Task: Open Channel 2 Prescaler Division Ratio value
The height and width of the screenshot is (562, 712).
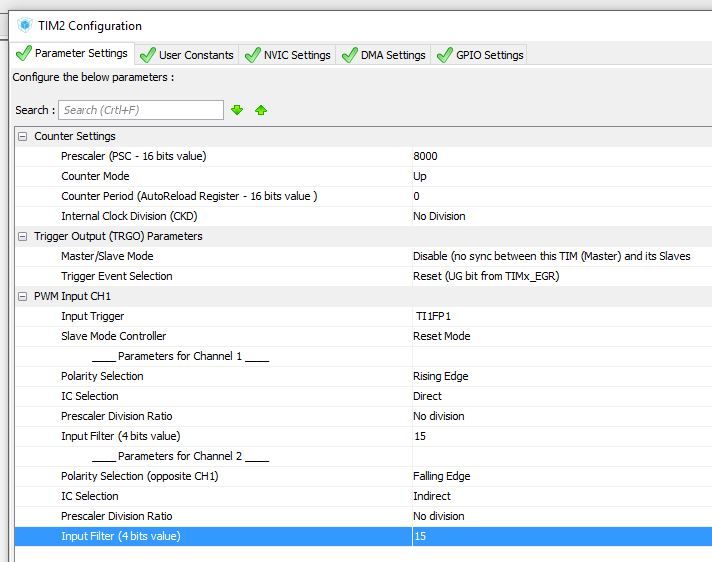Action: click(439, 516)
